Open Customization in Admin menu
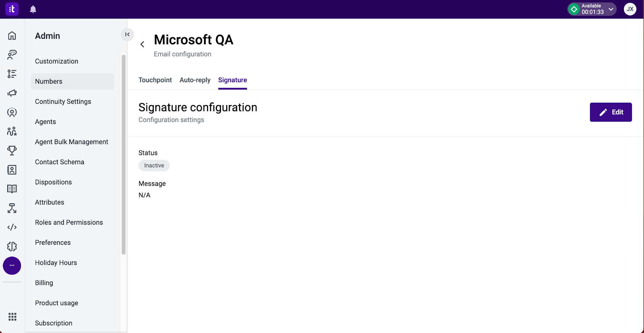 pos(72,61)
